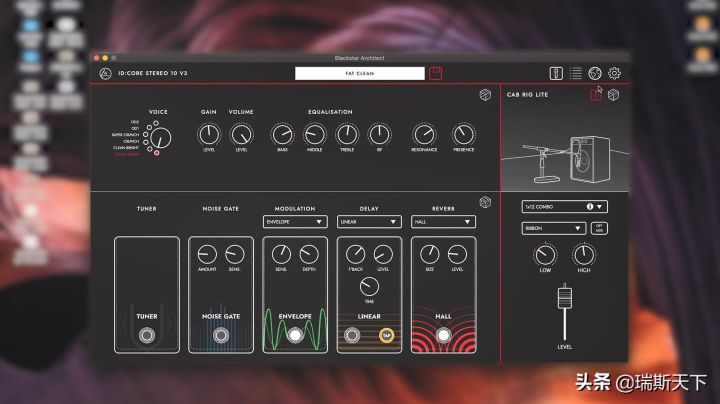The height and width of the screenshot is (404, 720).
Task: Click the ID:CORE STEREO 10 V3 device name
Action: (x=153, y=73)
